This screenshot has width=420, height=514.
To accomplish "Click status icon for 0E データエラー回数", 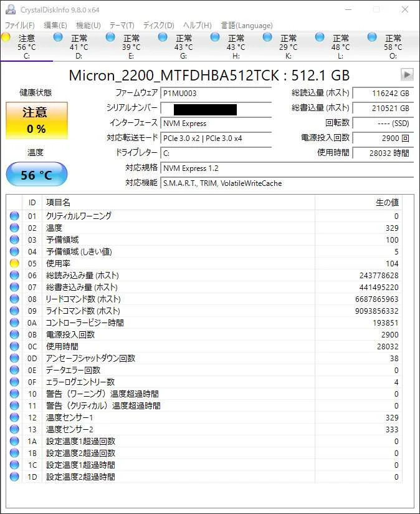I will (x=14, y=370).
